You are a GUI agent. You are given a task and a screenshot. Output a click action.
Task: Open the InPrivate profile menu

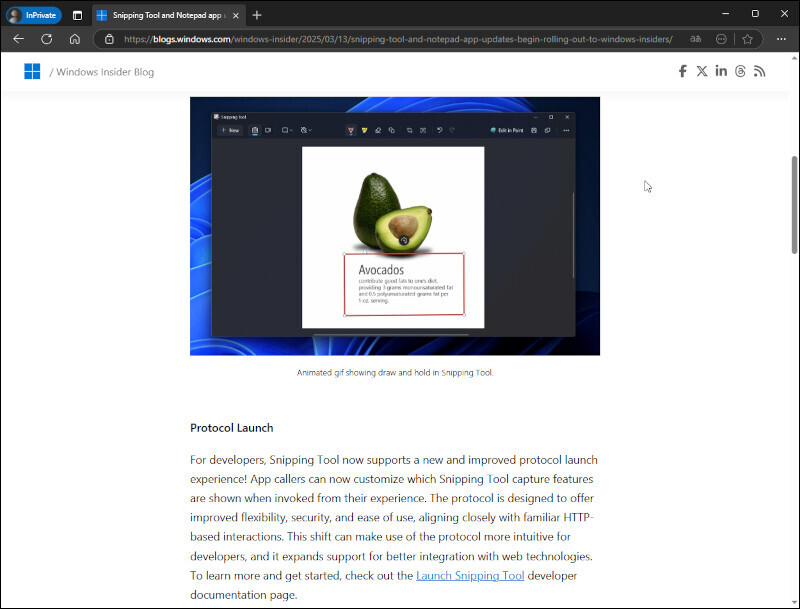pyautogui.click(x=34, y=15)
